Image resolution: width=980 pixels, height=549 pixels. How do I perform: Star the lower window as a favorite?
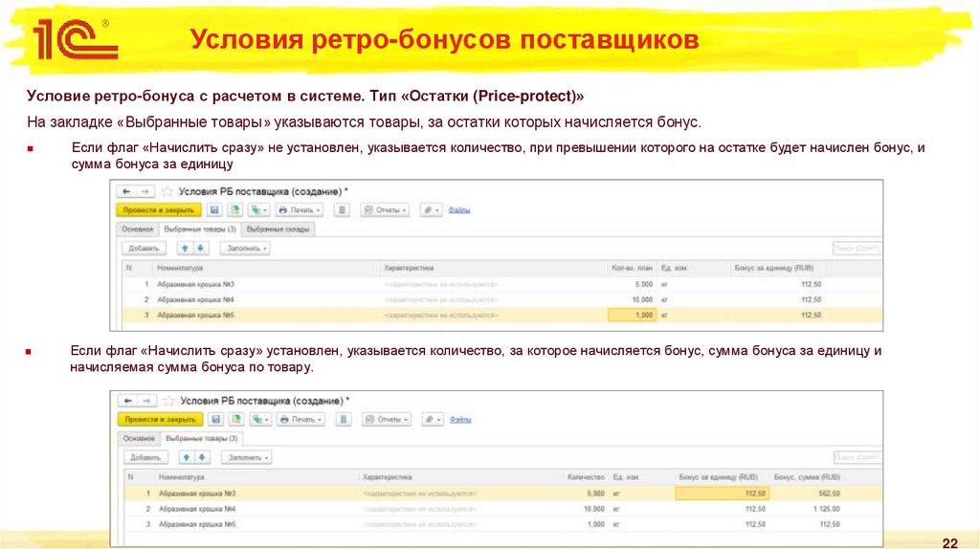168,401
